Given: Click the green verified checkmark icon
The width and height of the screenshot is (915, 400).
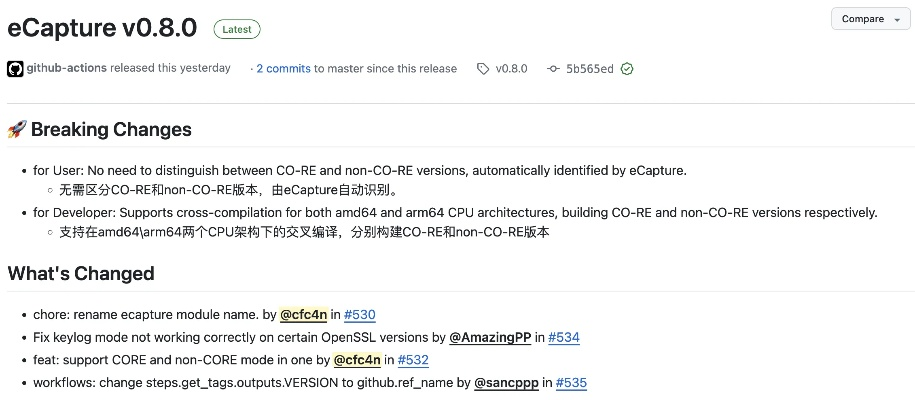Looking at the screenshot, I should pyautogui.click(x=627, y=69).
